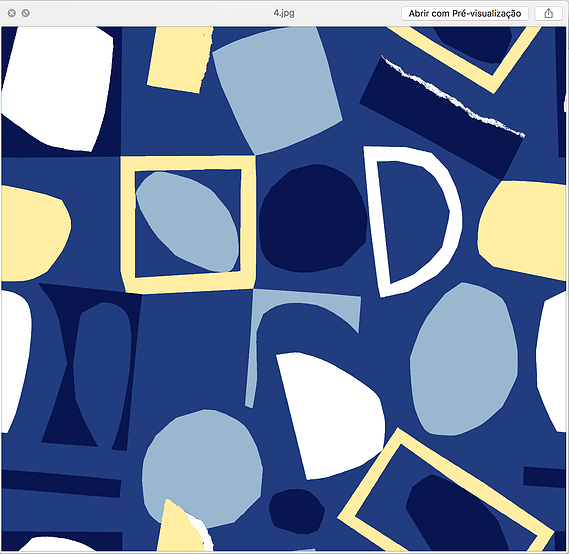The width and height of the screenshot is (569, 554).
Task: Click Abrir com Pré-visualização button
Action: tap(464, 13)
